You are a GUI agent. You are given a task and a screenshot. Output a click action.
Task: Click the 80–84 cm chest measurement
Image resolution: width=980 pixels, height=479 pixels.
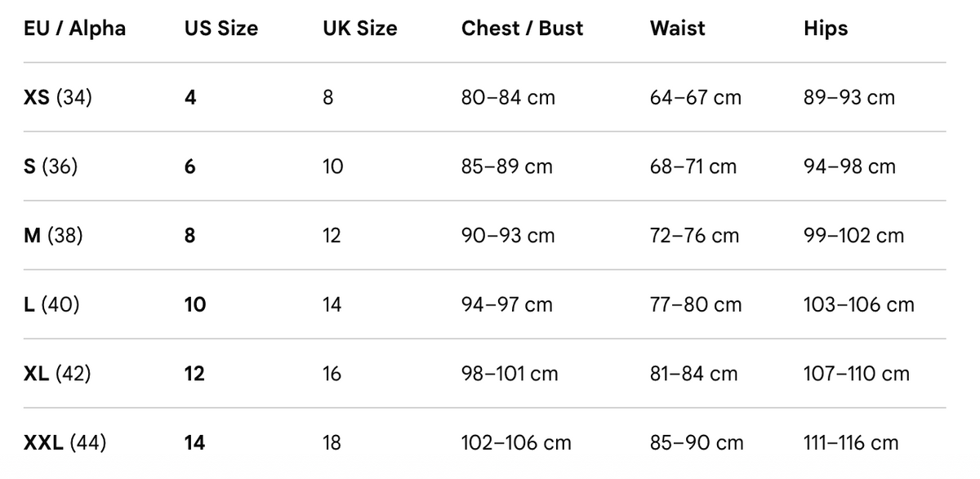point(508,98)
